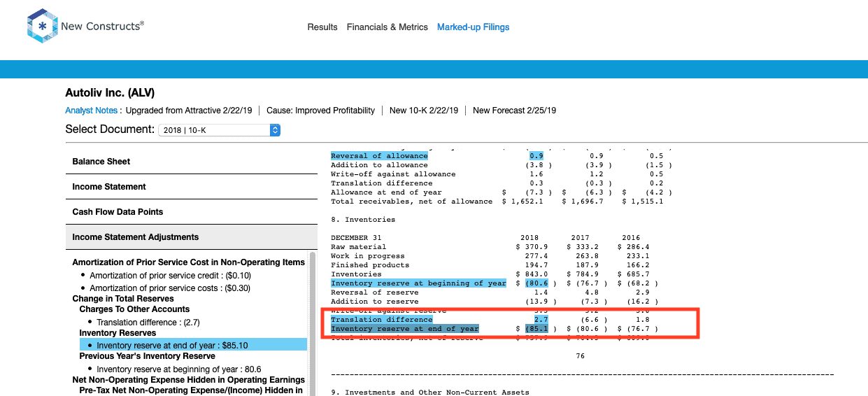
Task: Click highlighted Inventory reserve at end of year row
Action: pos(405,329)
